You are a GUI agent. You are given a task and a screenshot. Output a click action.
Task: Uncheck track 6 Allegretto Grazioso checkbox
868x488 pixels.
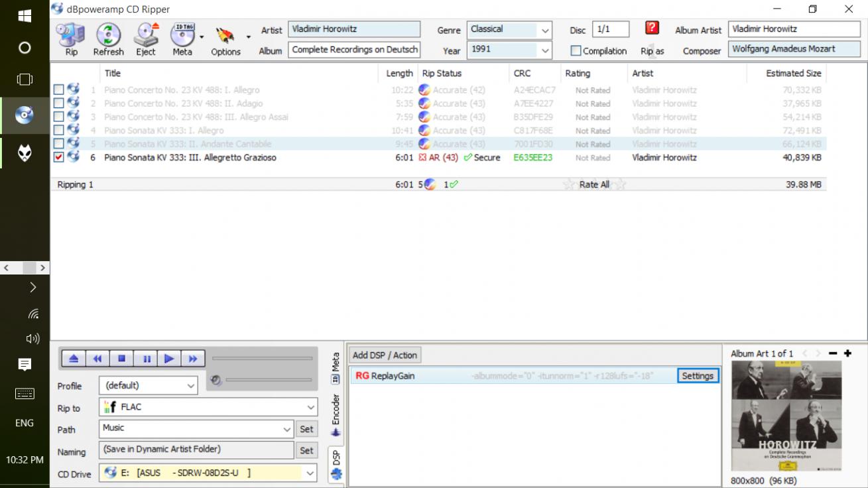click(x=59, y=158)
